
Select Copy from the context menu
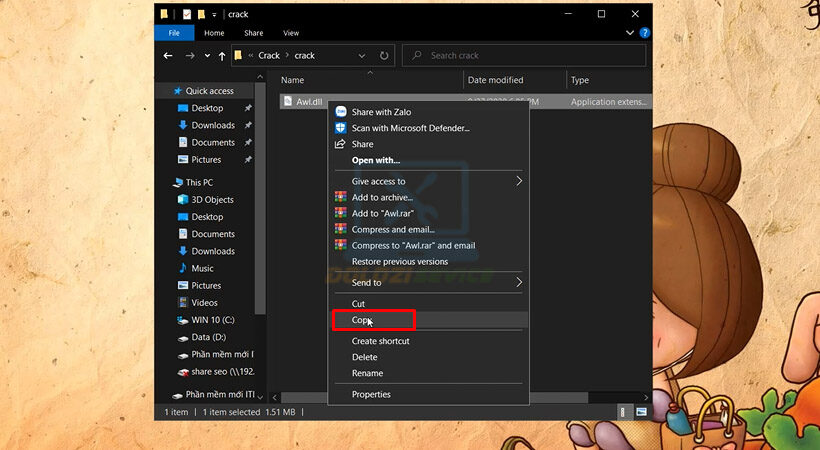pyautogui.click(x=360, y=320)
